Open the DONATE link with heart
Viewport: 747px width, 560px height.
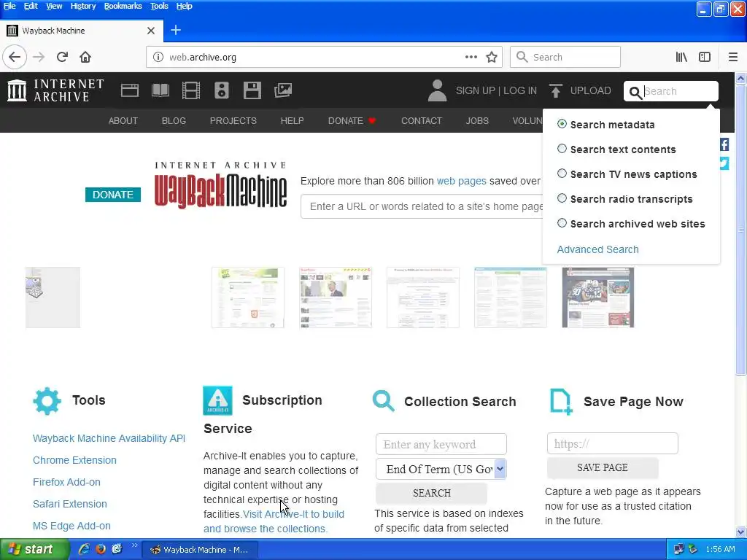352,120
